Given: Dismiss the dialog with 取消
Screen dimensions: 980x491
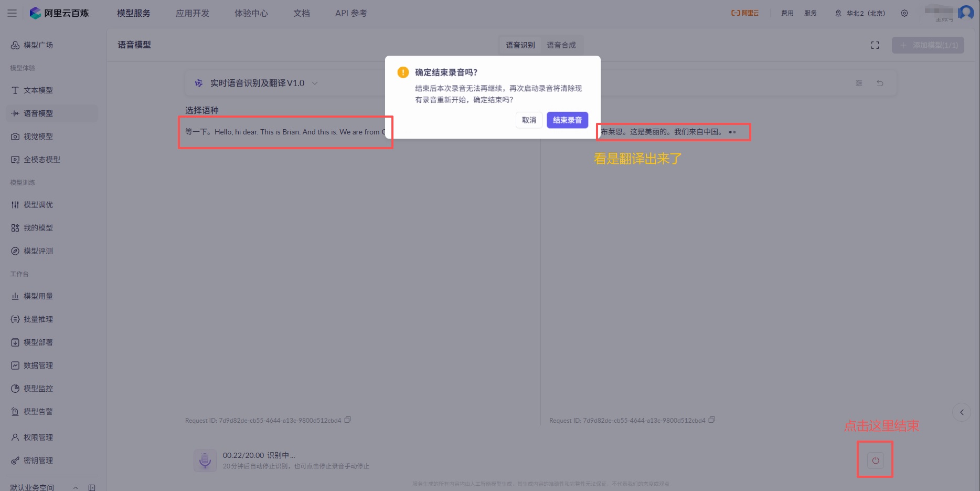Looking at the screenshot, I should coord(529,120).
